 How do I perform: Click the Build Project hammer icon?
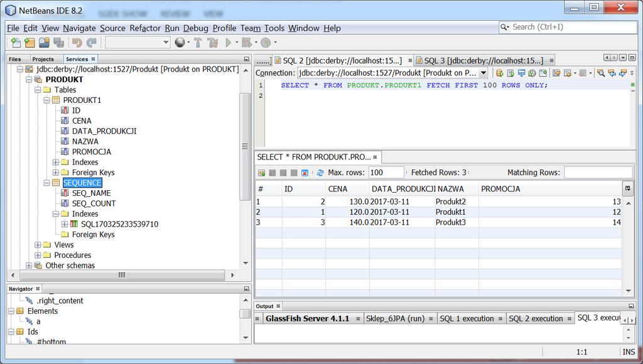(198, 42)
